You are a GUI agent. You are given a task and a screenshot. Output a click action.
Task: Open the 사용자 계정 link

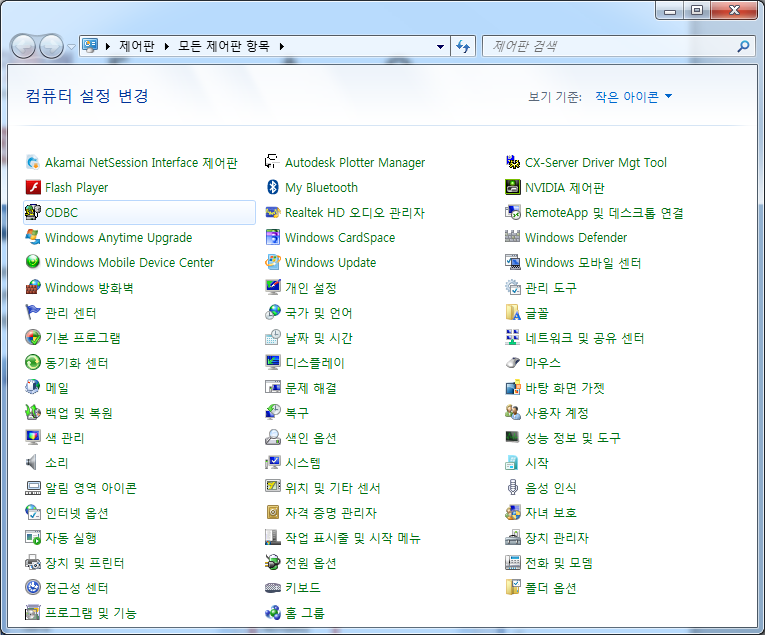pos(557,413)
